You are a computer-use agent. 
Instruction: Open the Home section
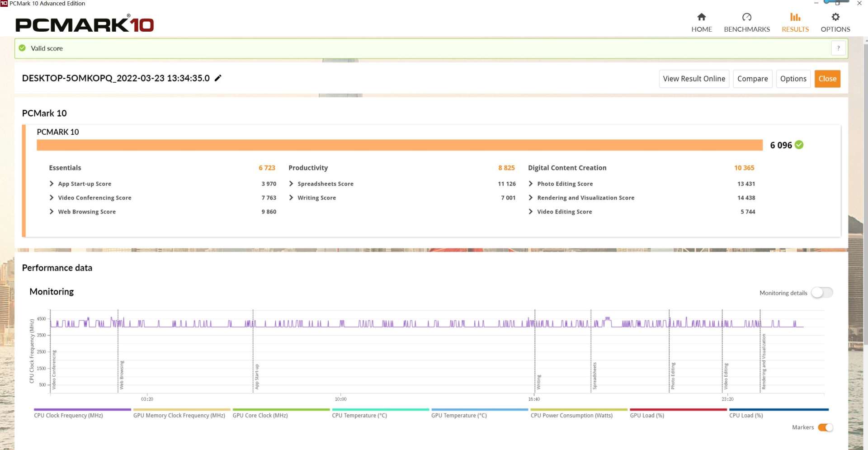701,23
